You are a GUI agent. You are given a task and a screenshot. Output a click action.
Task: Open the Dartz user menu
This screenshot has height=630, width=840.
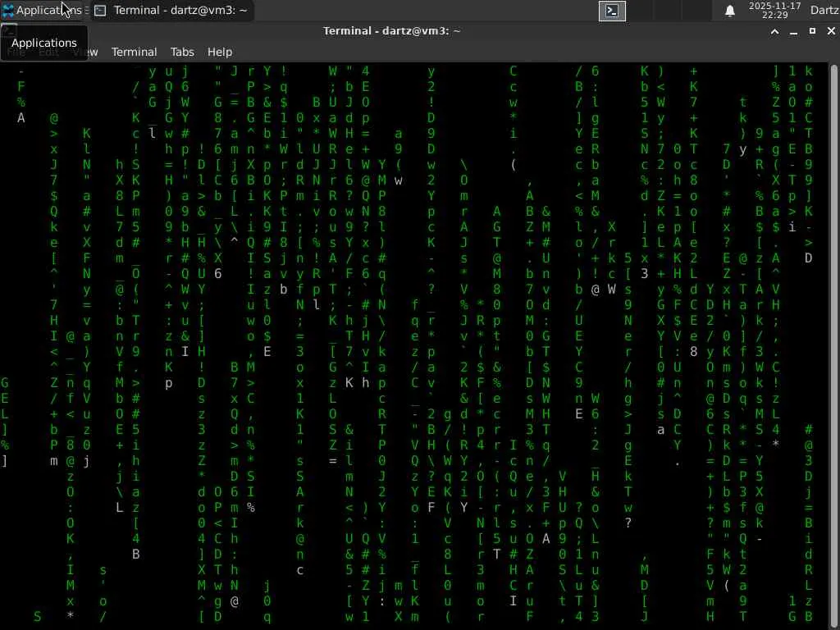point(824,10)
